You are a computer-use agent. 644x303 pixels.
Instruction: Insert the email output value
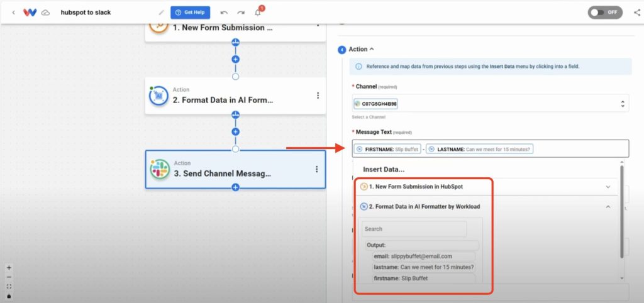[x=425, y=256]
